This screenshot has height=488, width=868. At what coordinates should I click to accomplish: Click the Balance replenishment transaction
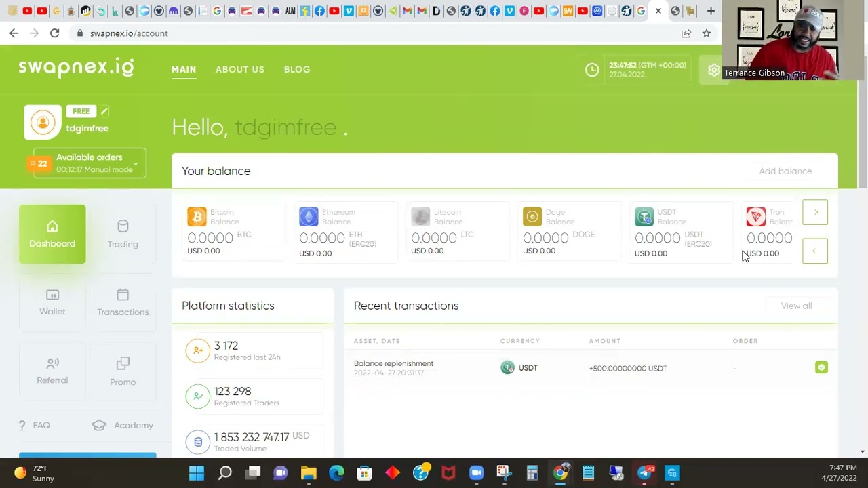point(393,363)
